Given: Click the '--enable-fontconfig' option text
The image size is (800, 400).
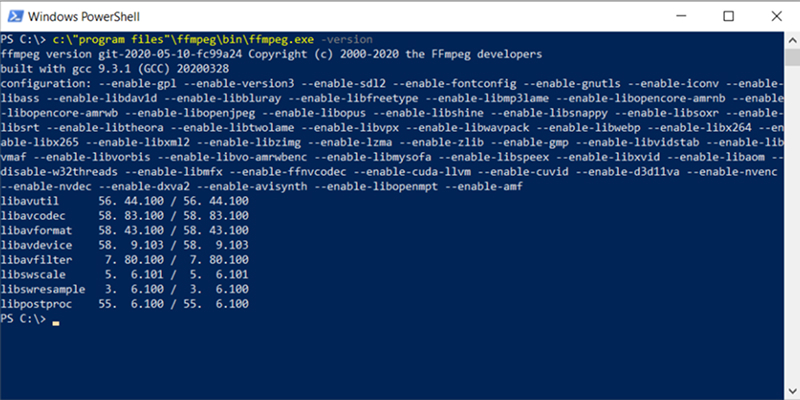Looking at the screenshot, I should pos(455,84).
